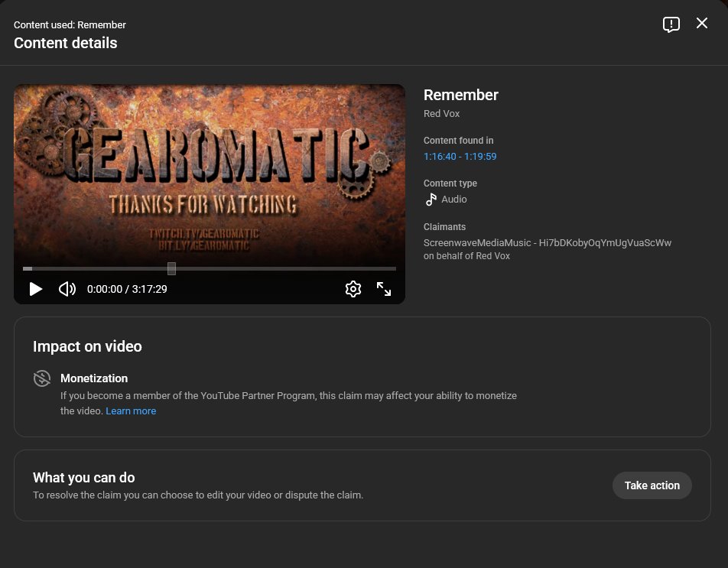
Task: Select the song title Remember
Action: click(460, 95)
